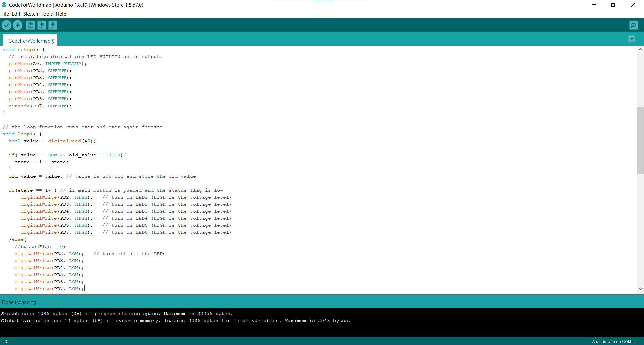Click the '//buttonFlag = 0;' comment

40,247
